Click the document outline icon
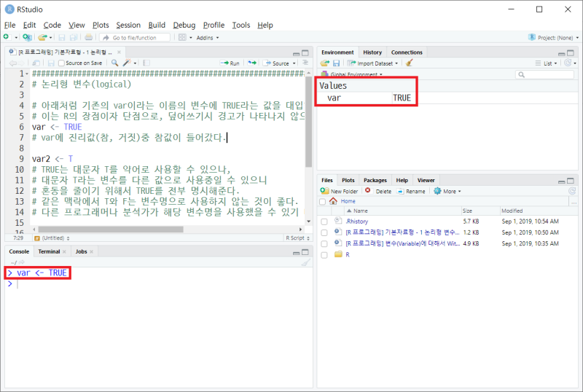The width and height of the screenshot is (583, 392). pyautogui.click(x=305, y=63)
